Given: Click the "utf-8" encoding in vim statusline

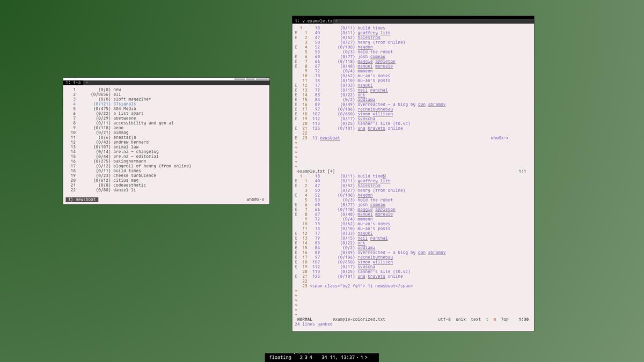Looking at the screenshot, I should tap(445, 319).
